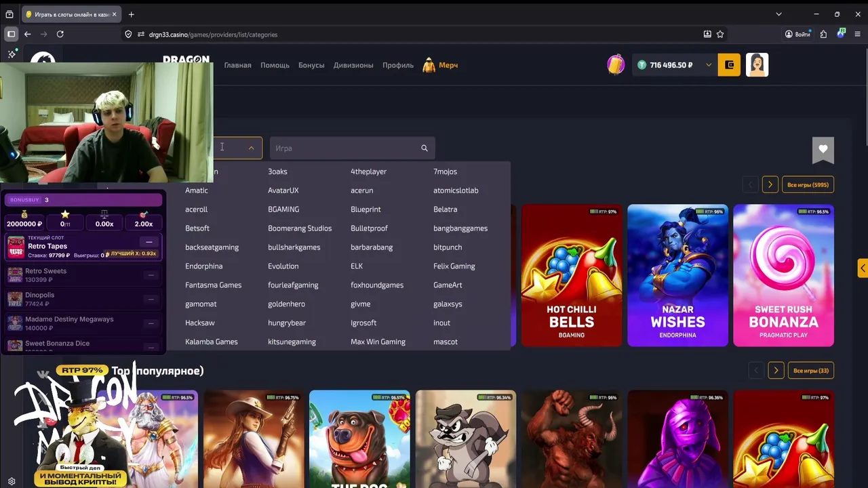Click the Все игры (33) button

coord(811,371)
